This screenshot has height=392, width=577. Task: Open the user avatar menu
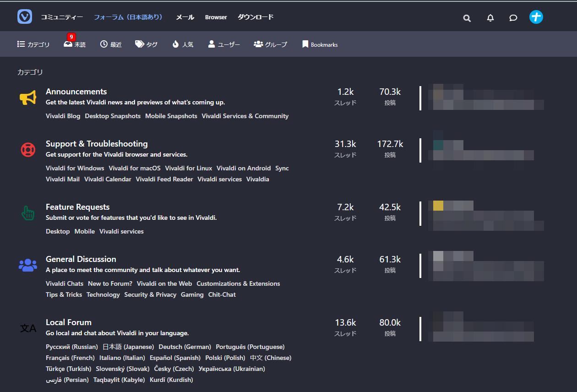pyautogui.click(x=536, y=17)
